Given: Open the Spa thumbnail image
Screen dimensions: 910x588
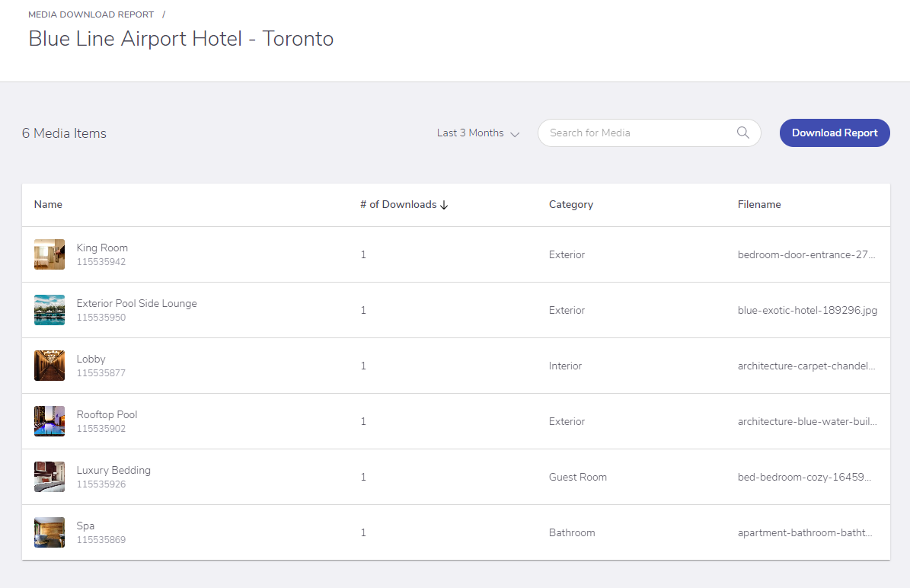Looking at the screenshot, I should (49, 532).
